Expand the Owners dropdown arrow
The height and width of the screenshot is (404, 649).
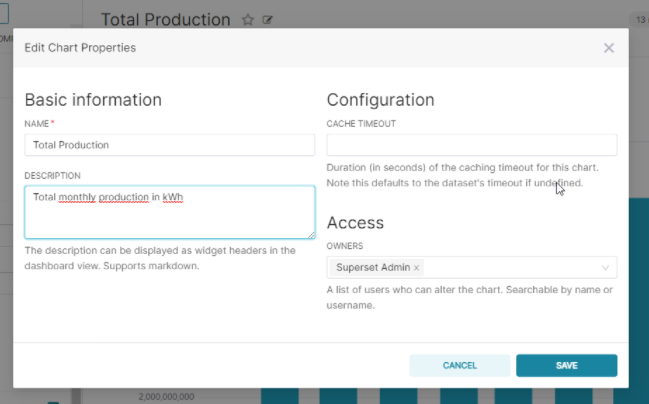click(x=605, y=268)
